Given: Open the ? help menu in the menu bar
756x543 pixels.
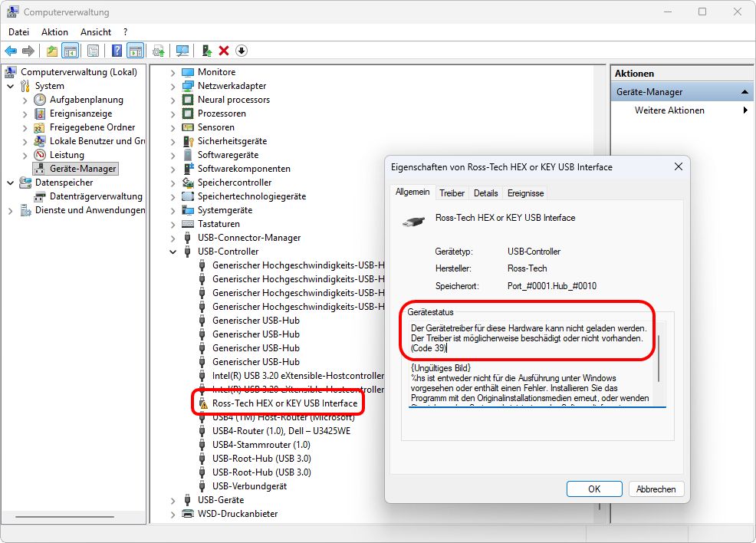Looking at the screenshot, I should [x=125, y=31].
